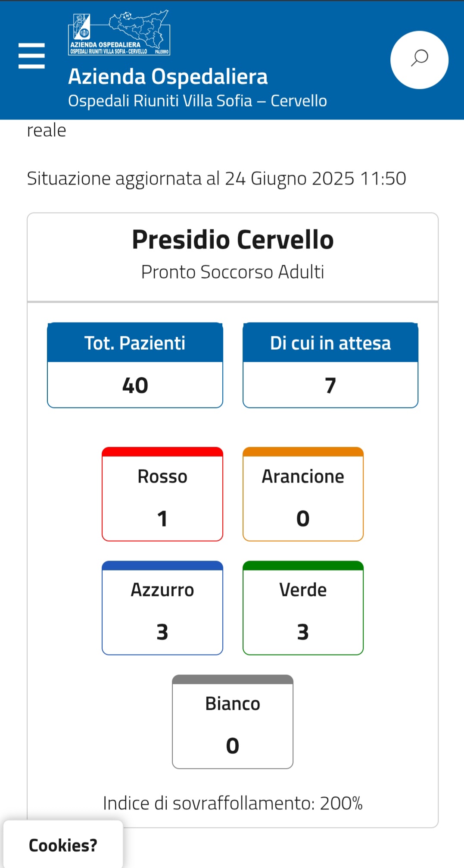Select the Tot. Pazienti box header
This screenshot has height=868, width=464.
pos(135,343)
